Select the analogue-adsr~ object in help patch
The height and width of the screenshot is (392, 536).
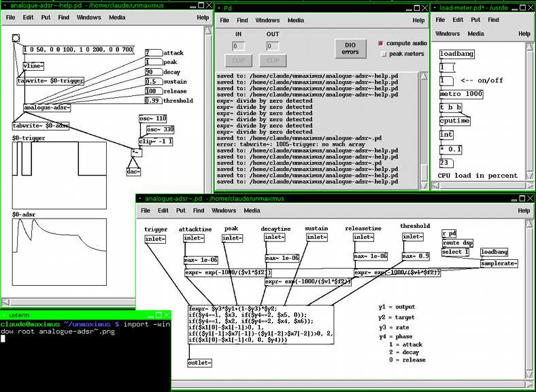[x=47, y=108]
